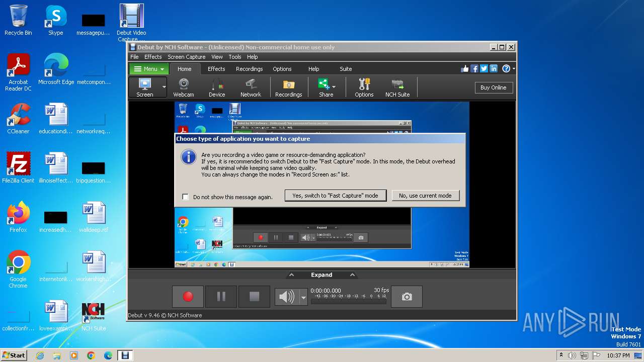Open Firefox desktop shortcut
The width and height of the screenshot is (644, 362).
(18, 217)
